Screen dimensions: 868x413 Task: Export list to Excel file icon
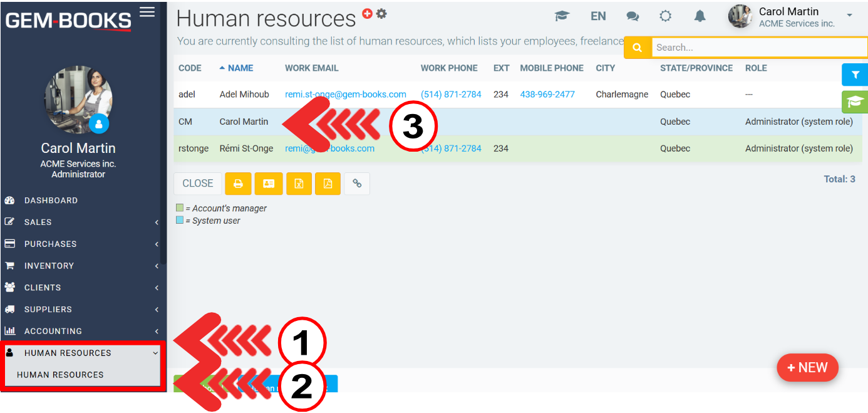coord(299,184)
